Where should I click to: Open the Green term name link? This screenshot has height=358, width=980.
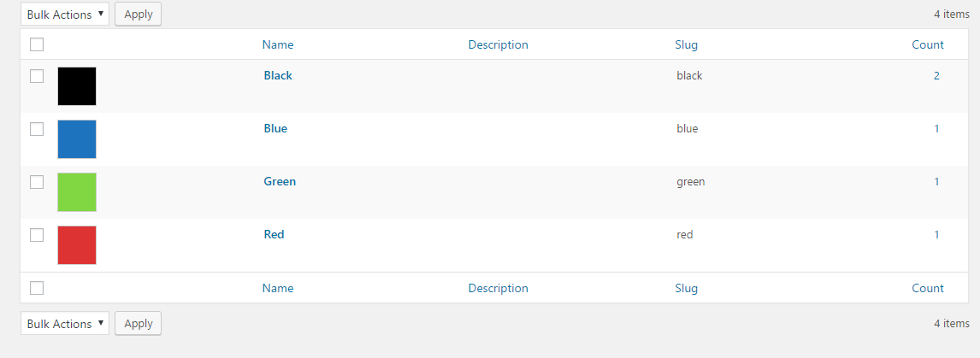280,181
